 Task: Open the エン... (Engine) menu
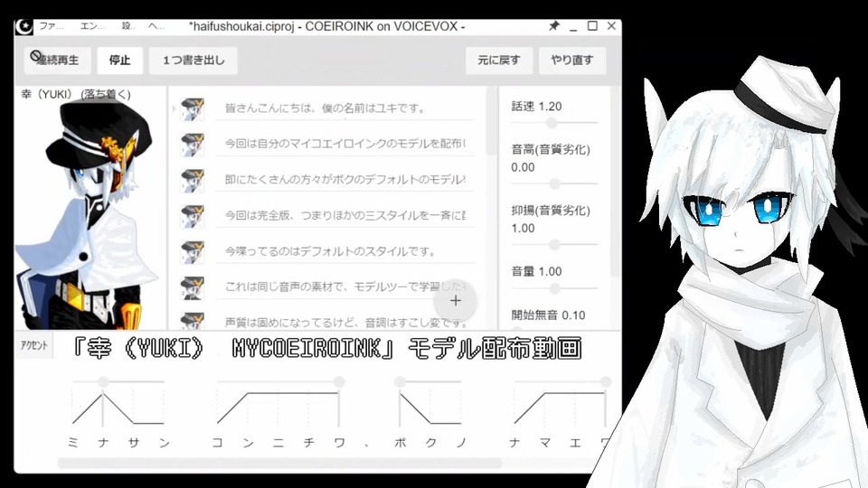pos(92,26)
